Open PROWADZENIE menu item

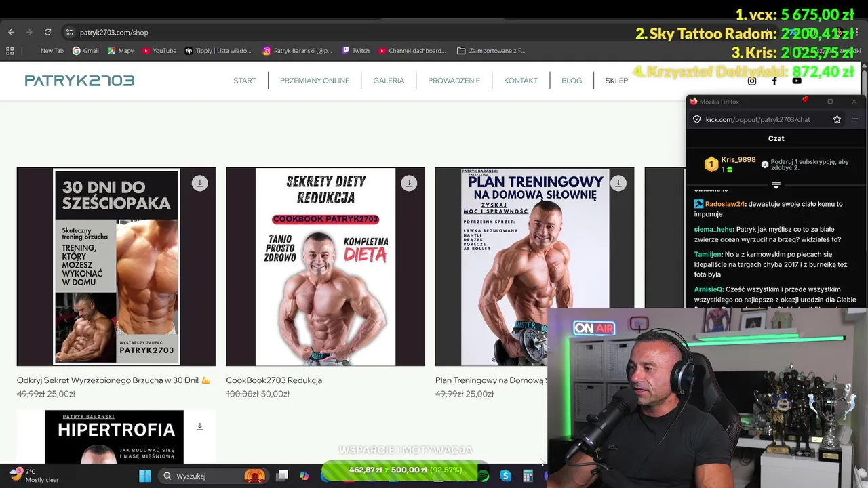click(x=454, y=81)
